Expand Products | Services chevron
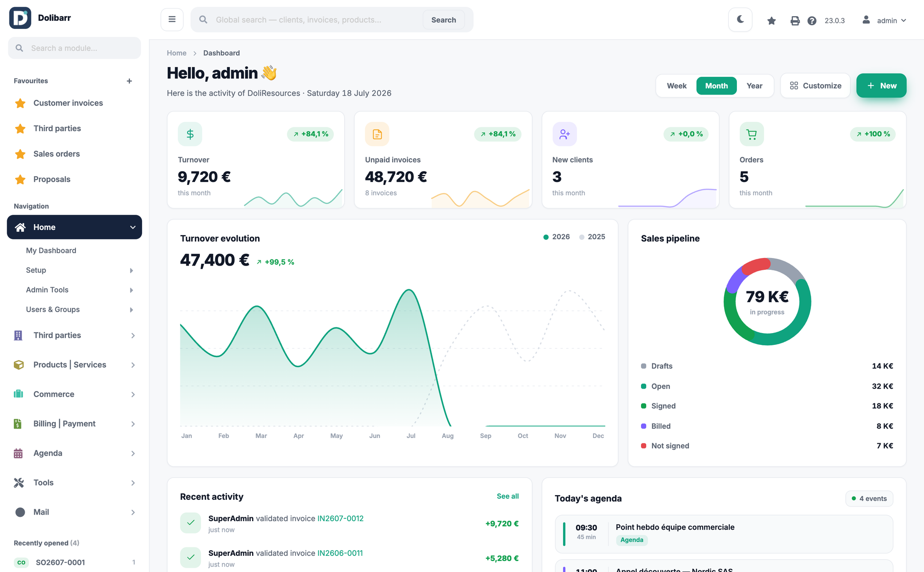The width and height of the screenshot is (924, 572). pyautogui.click(x=133, y=365)
